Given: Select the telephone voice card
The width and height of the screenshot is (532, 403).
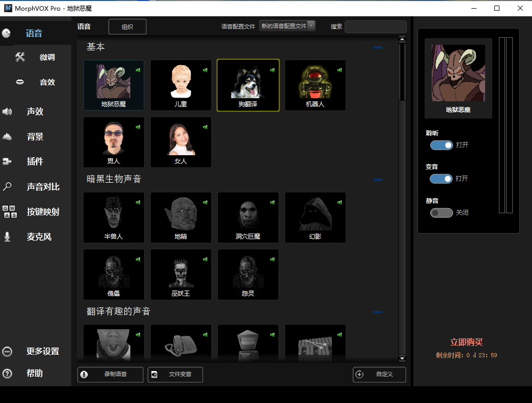Looking at the screenshot, I should coord(181,343).
